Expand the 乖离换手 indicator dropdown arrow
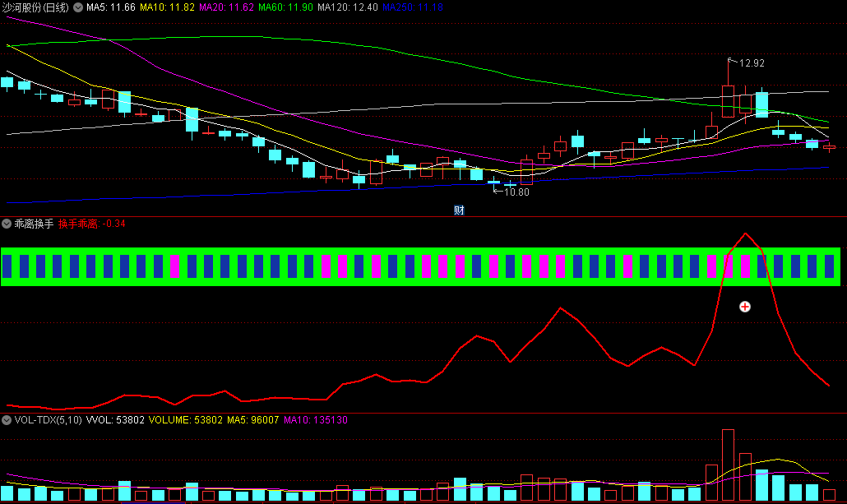This screenshot has height=504, width=847. pyautogui.click(x=7, y=224)
